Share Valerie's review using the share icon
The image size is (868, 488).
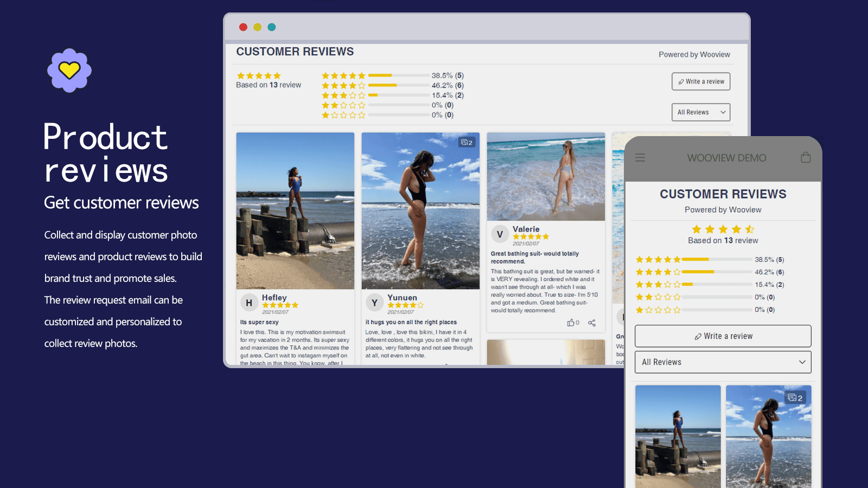[x=591, y=323]
